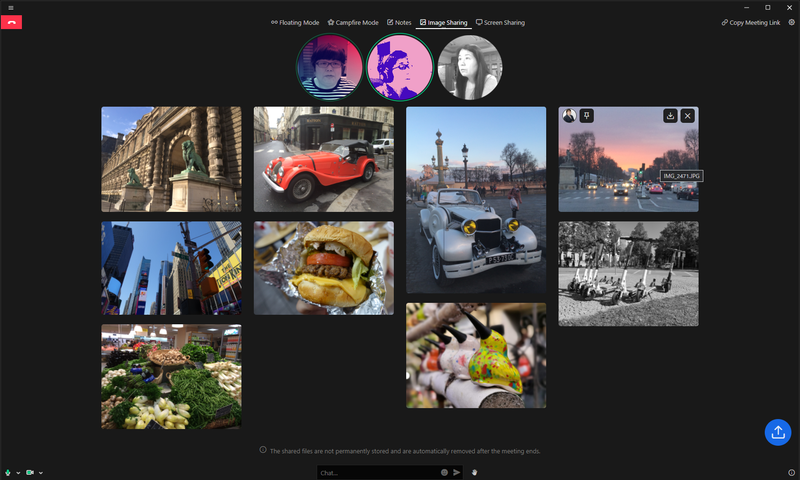Open the sunset street photo
800x480 pixels.
[629, 159]
